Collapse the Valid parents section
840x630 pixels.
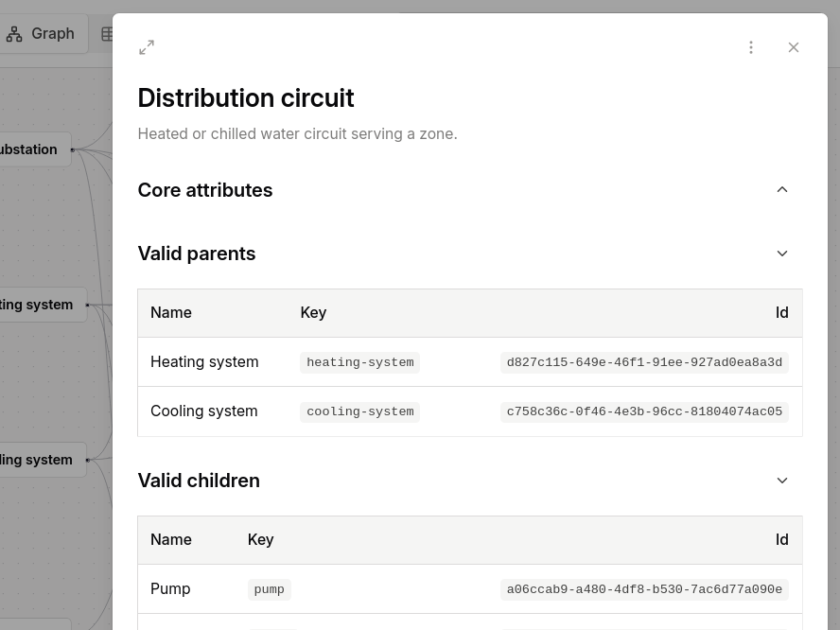[x=781, y=254]
